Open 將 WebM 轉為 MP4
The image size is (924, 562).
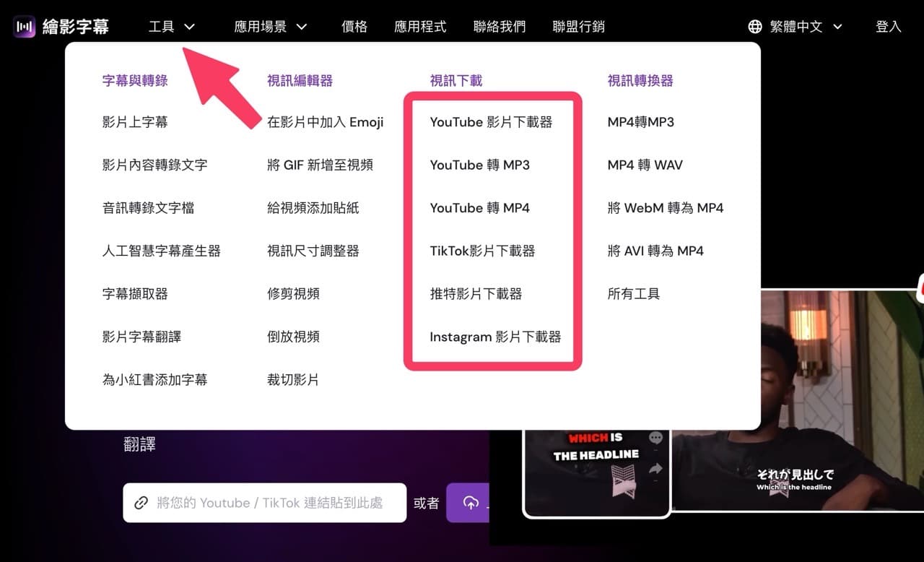[666, 208]
